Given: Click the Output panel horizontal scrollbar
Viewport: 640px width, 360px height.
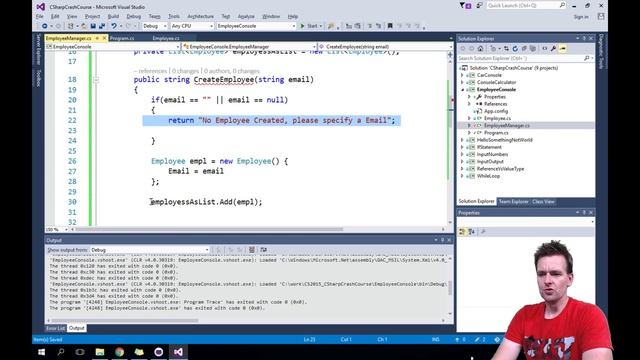Looking at the screenshot, I should click(125, 320).
